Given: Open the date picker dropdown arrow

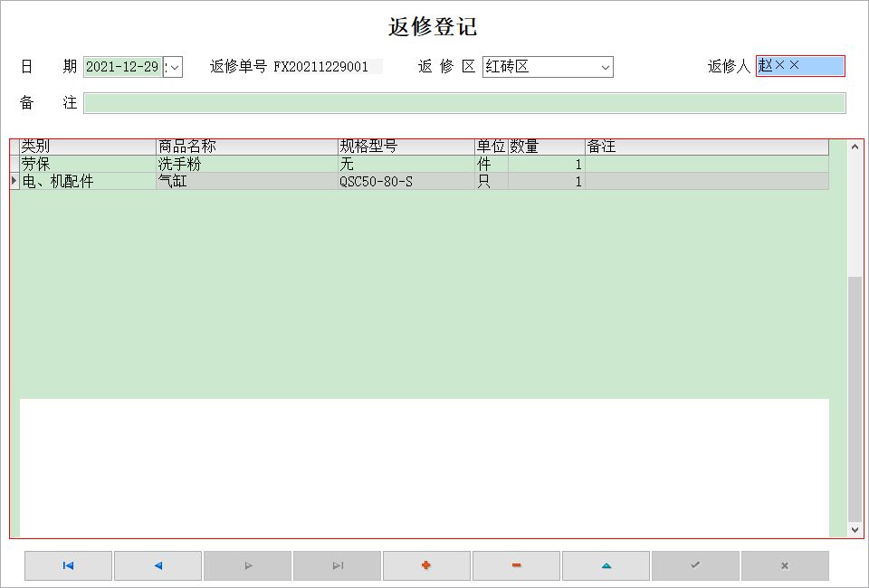Looking at the screenshot, I should click(x=174, y=67).
